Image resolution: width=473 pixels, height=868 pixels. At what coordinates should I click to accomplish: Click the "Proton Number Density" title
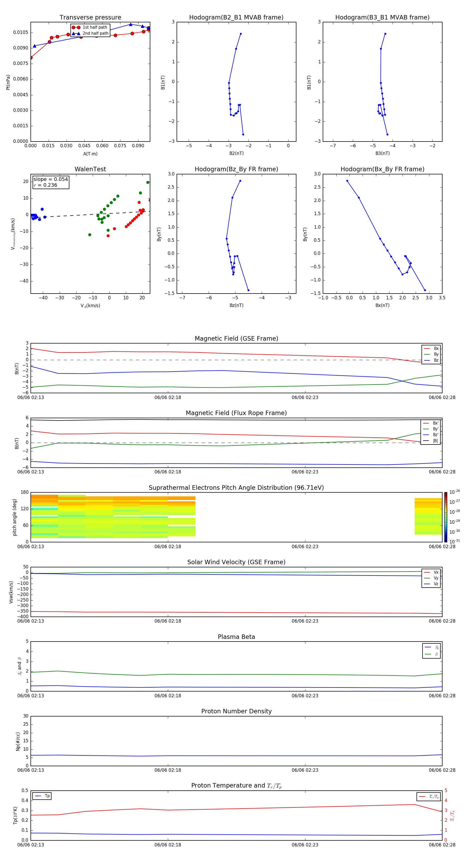(236, 711)
